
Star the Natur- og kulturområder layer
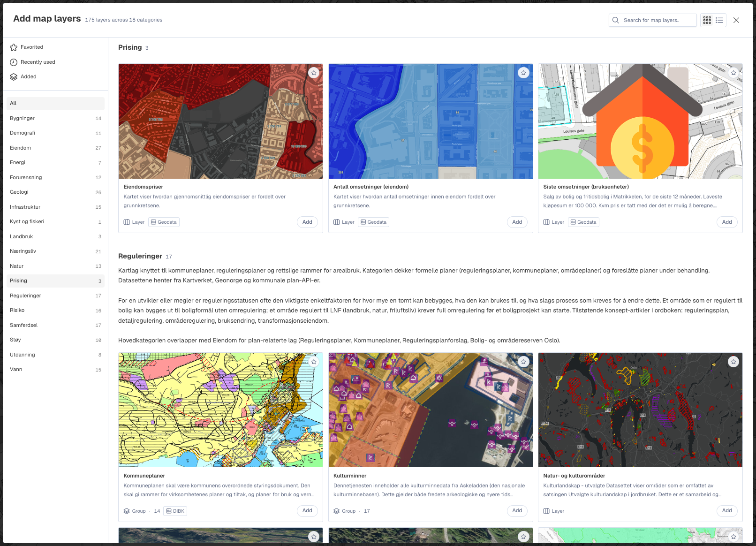pyautogui.click(x=733, y=362)
